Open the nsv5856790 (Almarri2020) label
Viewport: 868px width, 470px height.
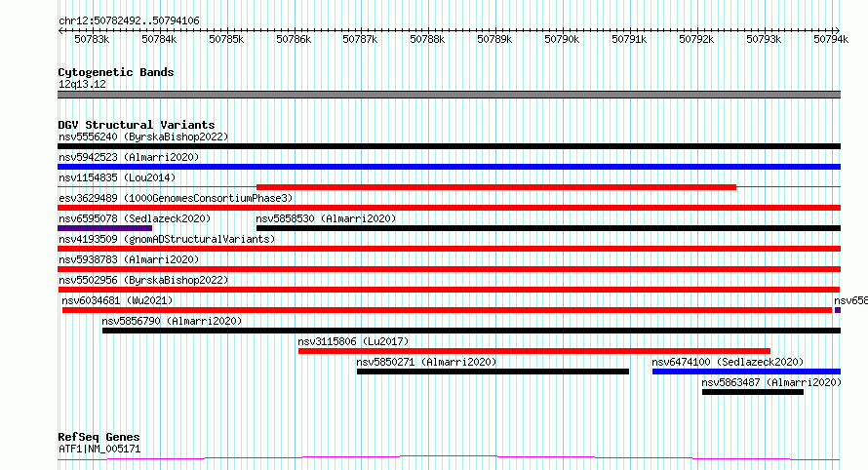[x=172, y=321]
